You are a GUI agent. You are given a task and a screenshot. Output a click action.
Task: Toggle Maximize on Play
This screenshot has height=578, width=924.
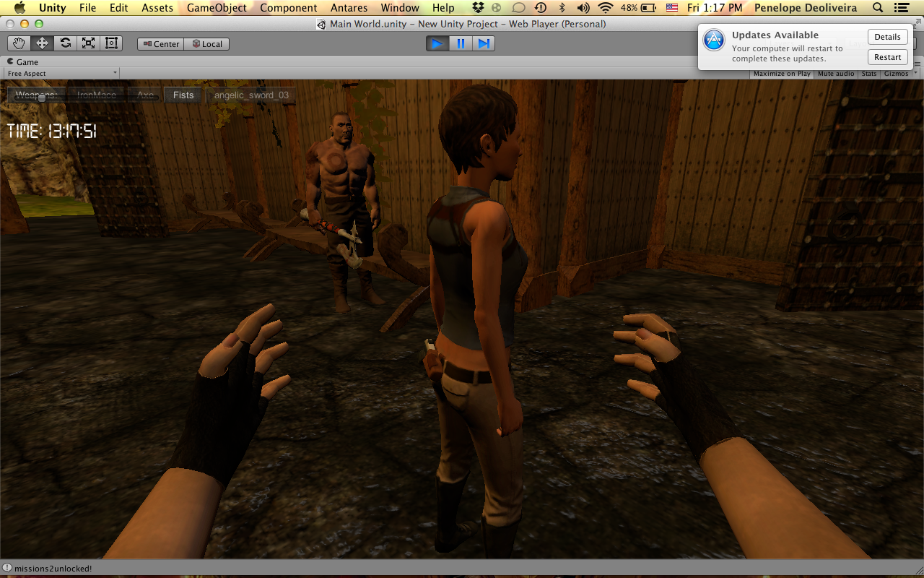[x=781, y=74]
